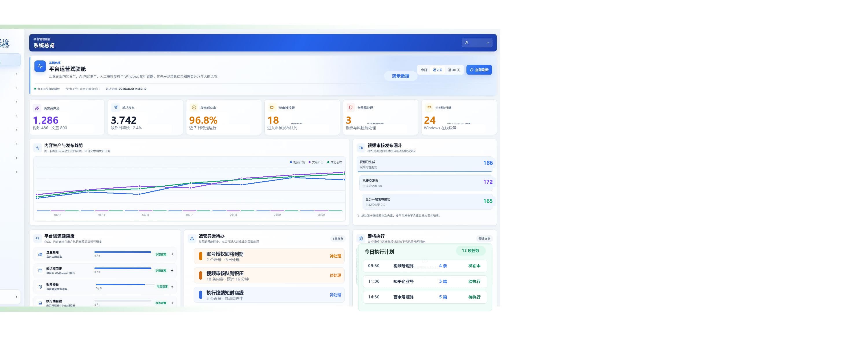Click the 1 类待办 count badge
Image resolution: width=868 pixels, height=347 pixels.
pyautogui.click(x=338, y=239)
